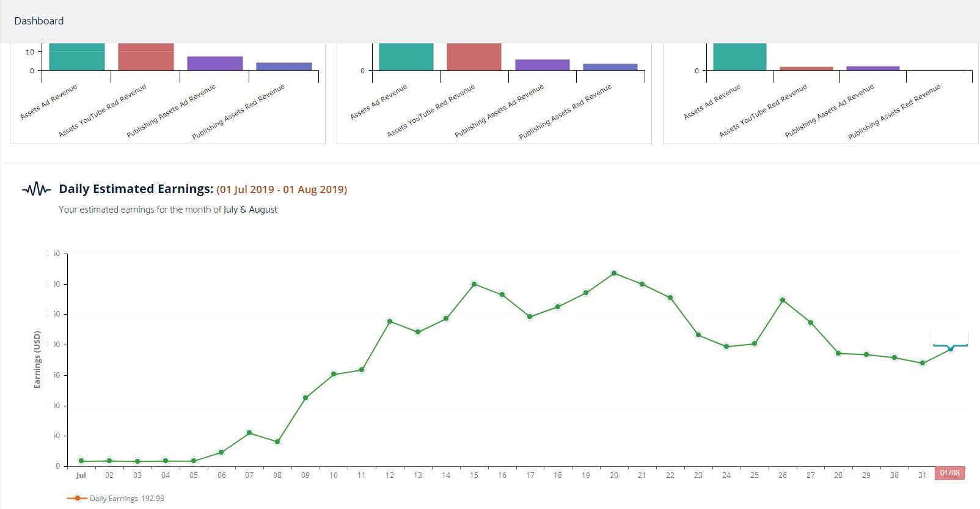980x509 pixels.
Task: Click teal Assets Ad Revenue bar in first chart
Action: pyautogui.click(x=77, y=57)
